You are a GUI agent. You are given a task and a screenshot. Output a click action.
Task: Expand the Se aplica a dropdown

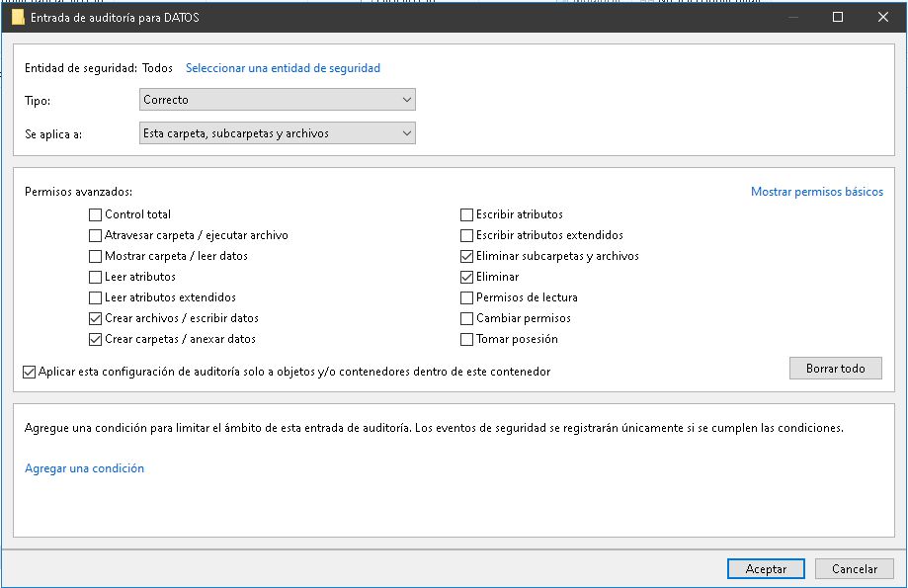277,133
